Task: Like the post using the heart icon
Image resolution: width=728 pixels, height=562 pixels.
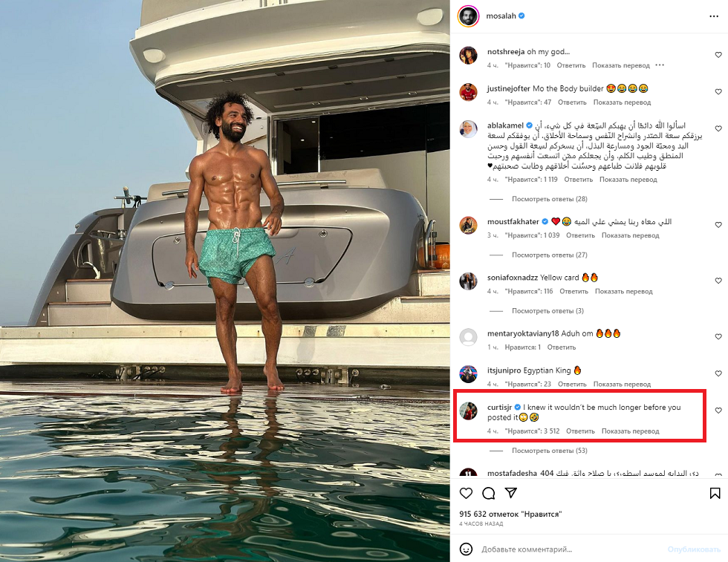Action: [x=466, y=493]
